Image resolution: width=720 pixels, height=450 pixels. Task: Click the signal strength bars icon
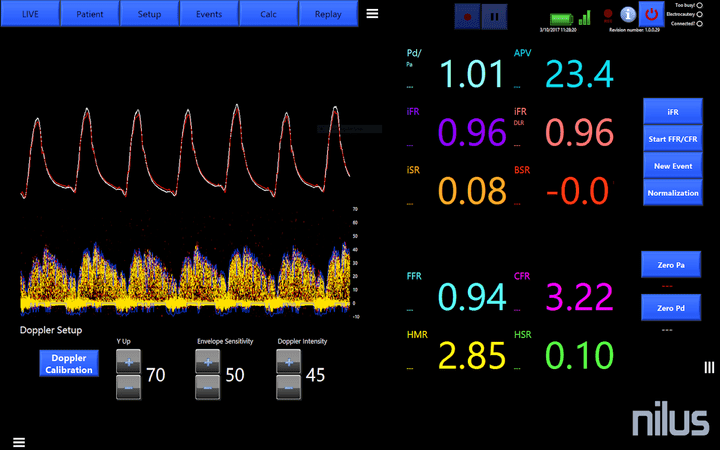[x=585, y=17]
